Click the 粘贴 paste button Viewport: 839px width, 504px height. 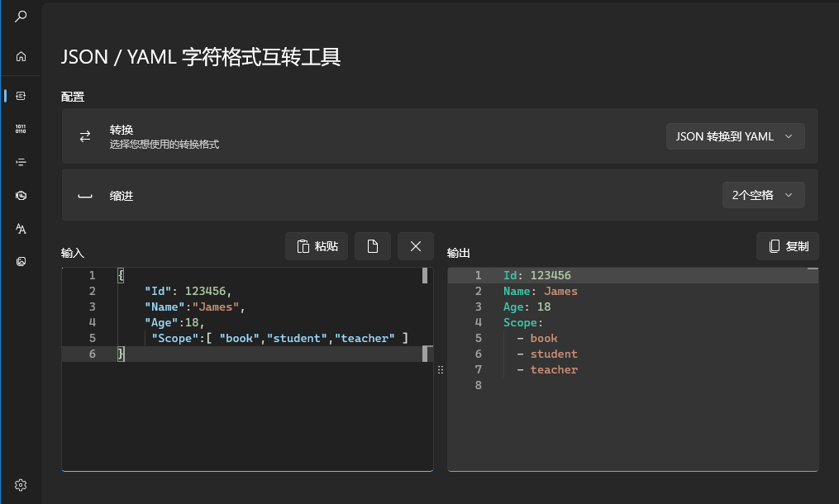pos(317,246)
